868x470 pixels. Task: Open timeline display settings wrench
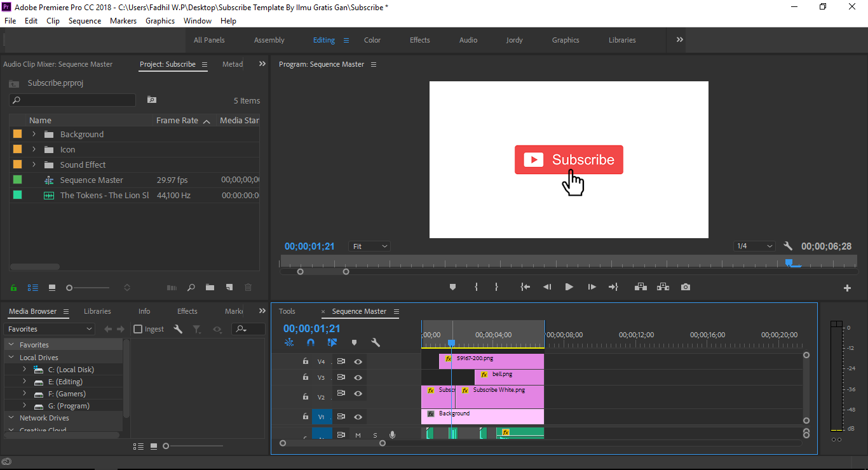tap(376, 342)
